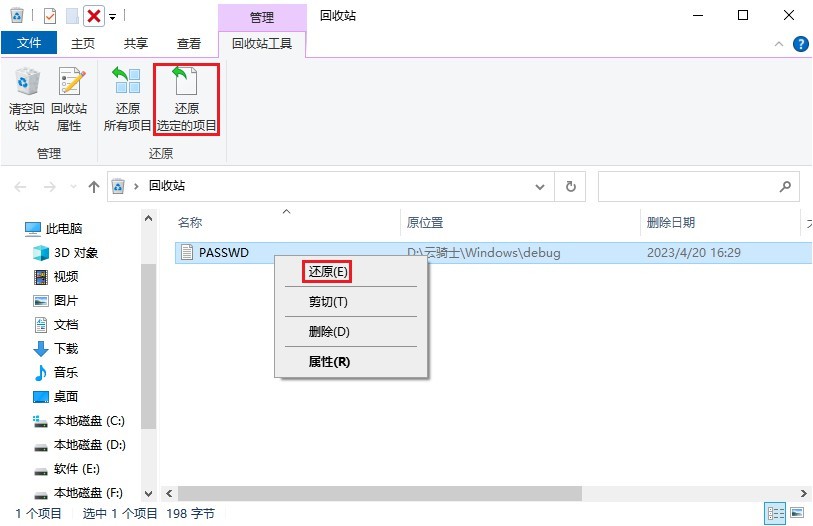
Task: Click the navigation pane vertical scrollbar thumb
Action: click(148, 346)
